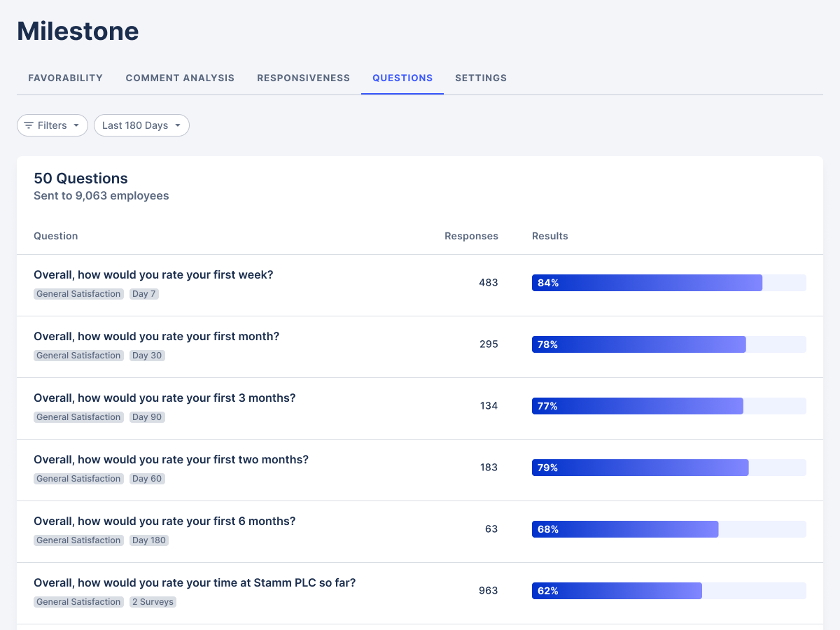Viewport: 840px width, 630px height.
Task: Expand the Filters panel
Action: 52,125
